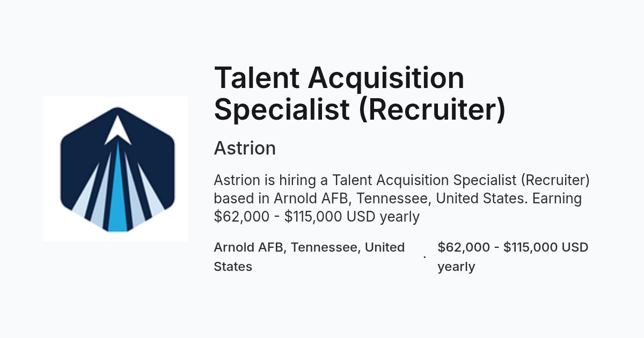Click 'States' in the bottom location label
Viewport: 644px width, 338px height.
[x=233, y=267]
